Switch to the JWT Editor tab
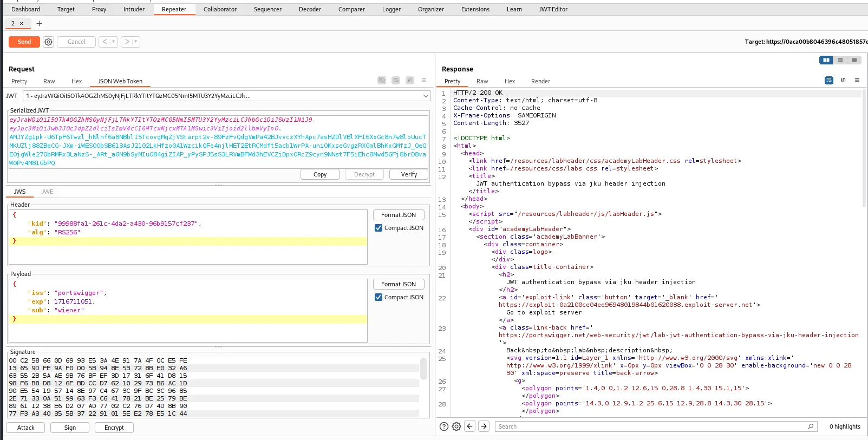 (553, 9)
